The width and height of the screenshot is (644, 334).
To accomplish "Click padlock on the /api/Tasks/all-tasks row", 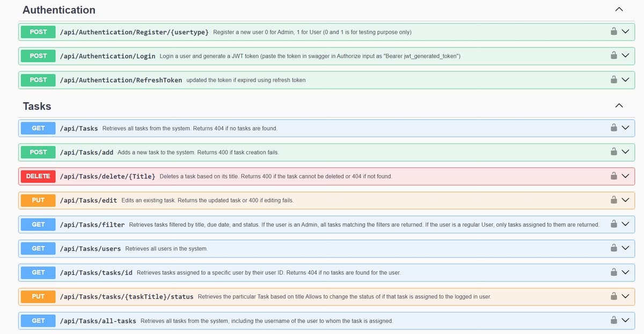I will pyautogui.click(x=613, y=321).
